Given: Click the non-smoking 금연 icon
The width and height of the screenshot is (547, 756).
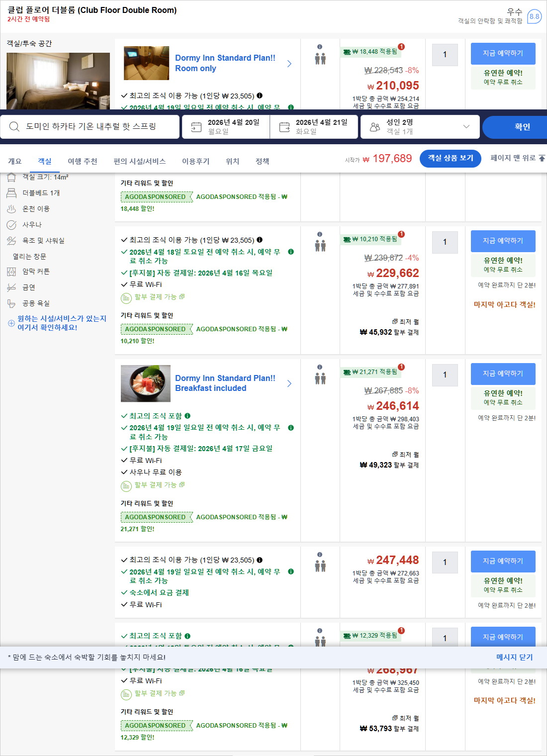Looking at the screenshot, I should (x=11, y=287).
